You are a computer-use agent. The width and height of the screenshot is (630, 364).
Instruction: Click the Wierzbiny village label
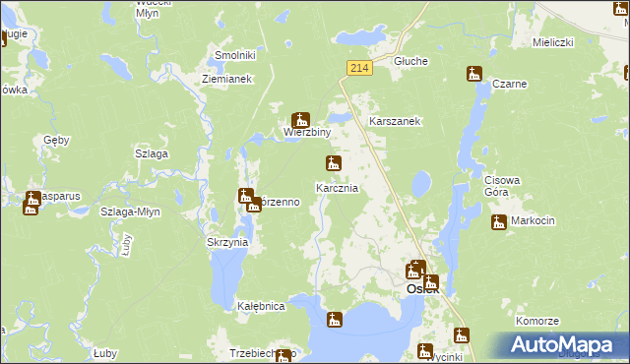pyautogui.click(x=307, y=132)
